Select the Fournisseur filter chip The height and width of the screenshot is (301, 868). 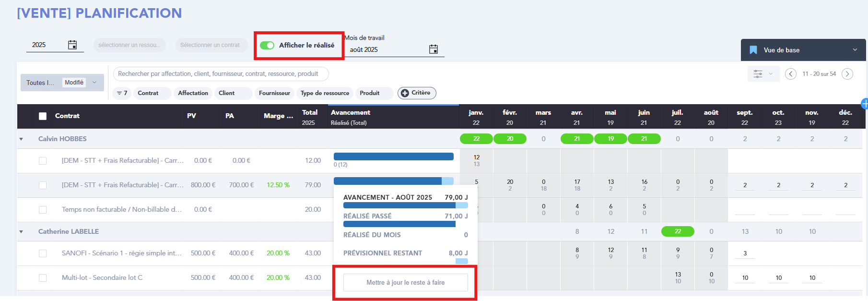274,93
